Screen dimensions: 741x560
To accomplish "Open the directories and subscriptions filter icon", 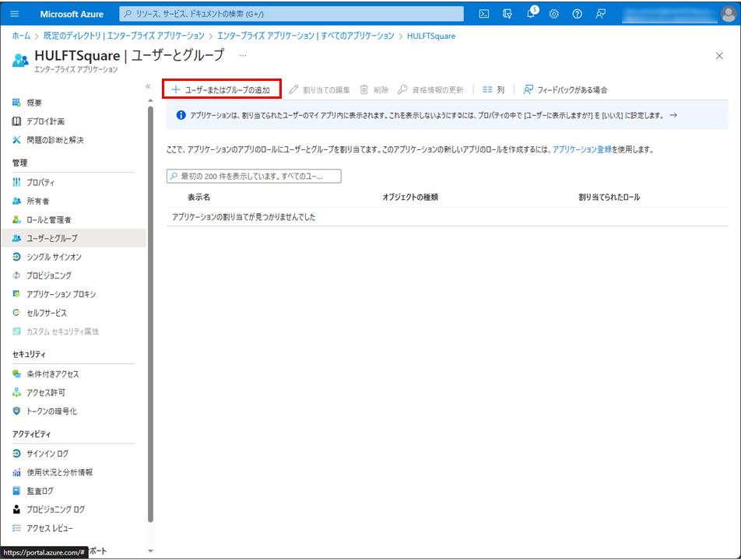I will click(507, 14).
